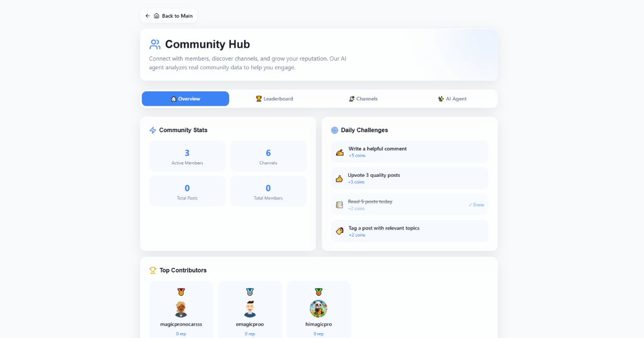Click the bronze medal above himagicpro
The image size is (644, 338).
coord(319,292)
